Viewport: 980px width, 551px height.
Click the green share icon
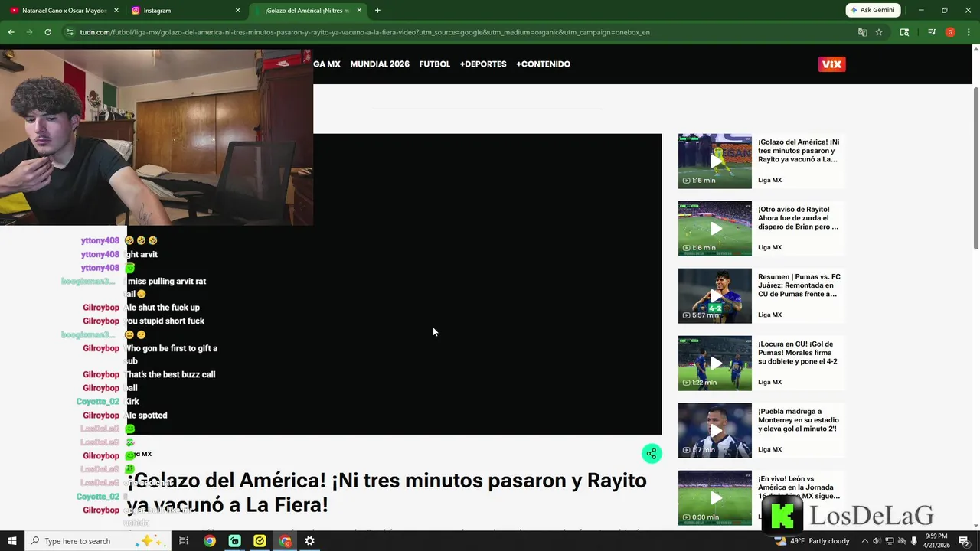[x=651, y=454]
